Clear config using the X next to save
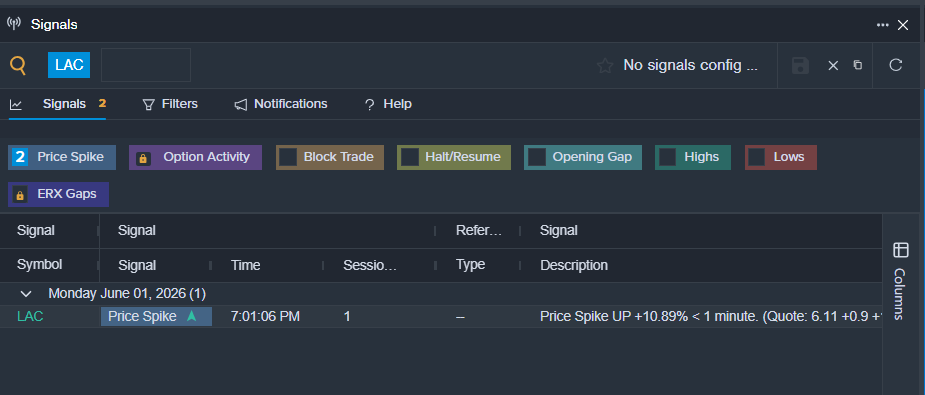Image resolution: width=925 pixels, height=395 pixels. (833, 65)
